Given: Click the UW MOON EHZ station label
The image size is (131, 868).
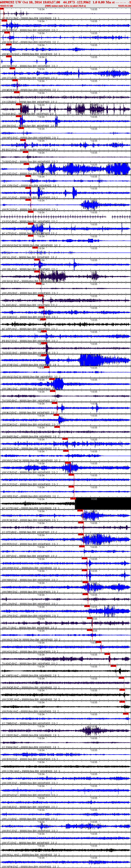Looking at the screenshot, I should tap(10, 54).
